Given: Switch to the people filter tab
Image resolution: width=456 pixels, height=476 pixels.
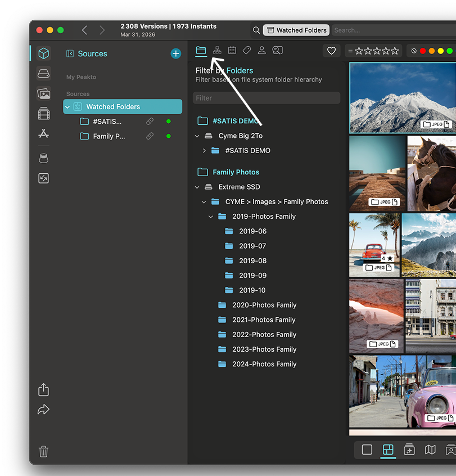Looking at the screenshot, I should point(261,51).
